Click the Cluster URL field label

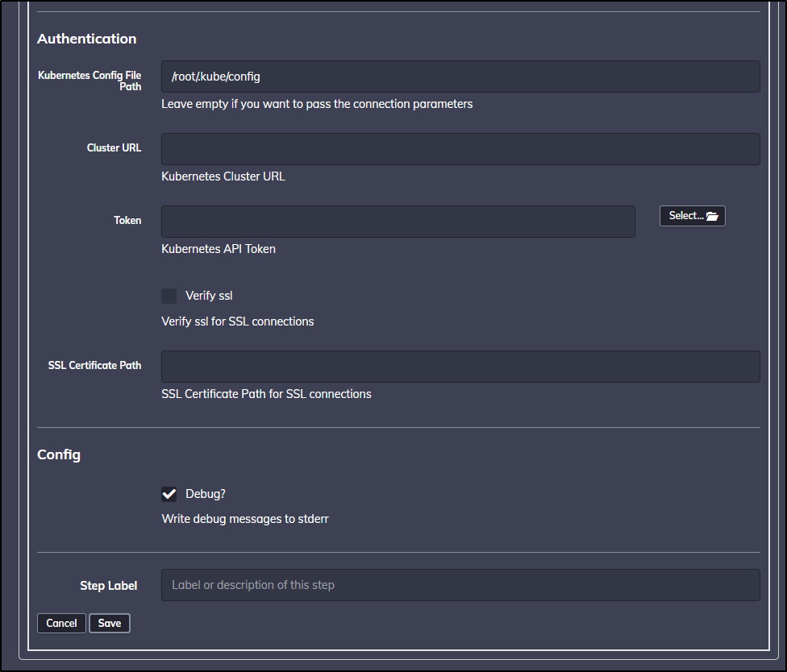tap(114, 148)
